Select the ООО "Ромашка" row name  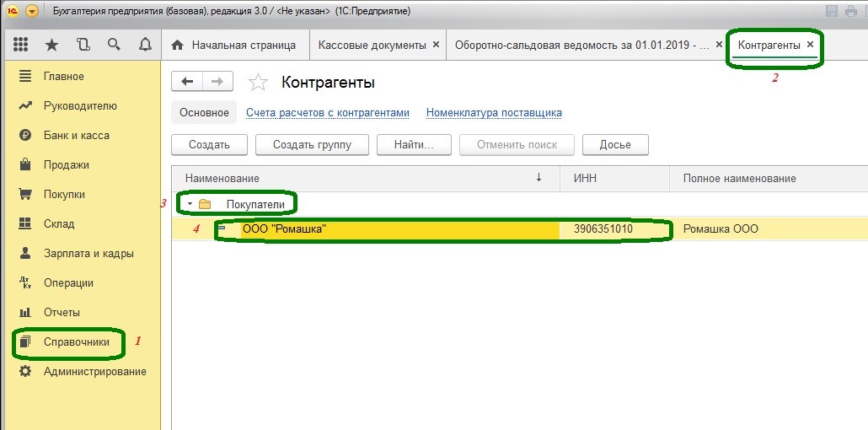tap(284, 228)
